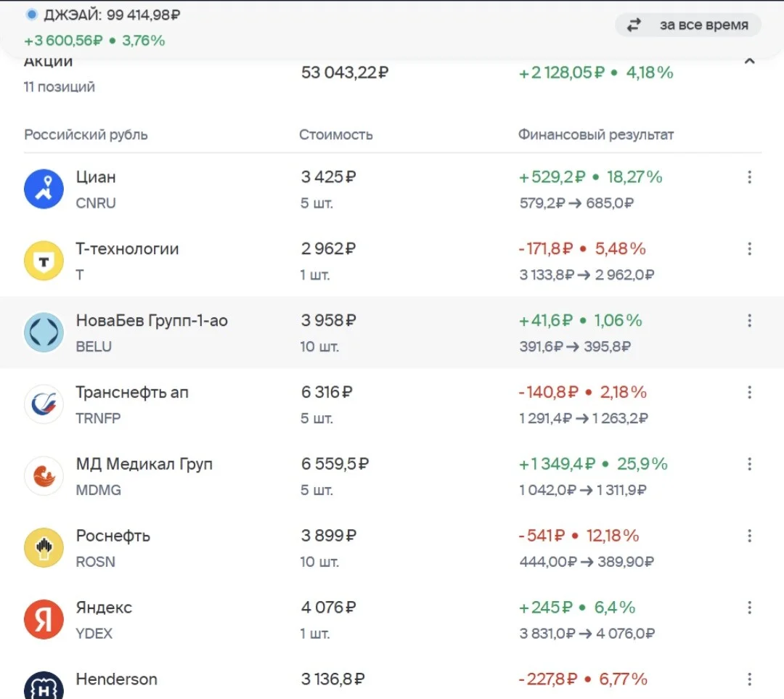Click the 'Российский рубль' column header
Image resolution: width=784 pixels, height=699 pixels.
click(x=86, y=135)
